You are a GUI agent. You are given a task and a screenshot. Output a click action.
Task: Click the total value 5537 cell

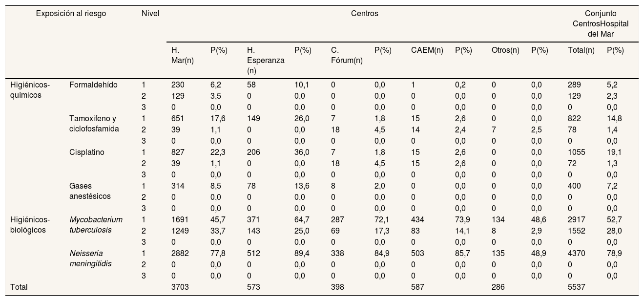tap(576, 287)
